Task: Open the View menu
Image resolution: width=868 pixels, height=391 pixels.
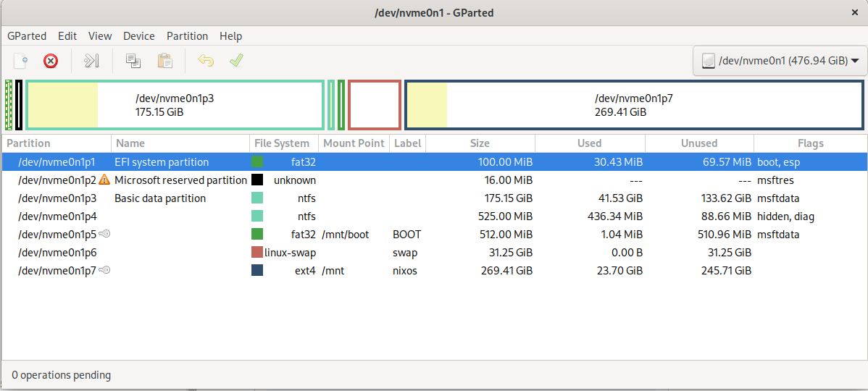Action: click(100, 36)
